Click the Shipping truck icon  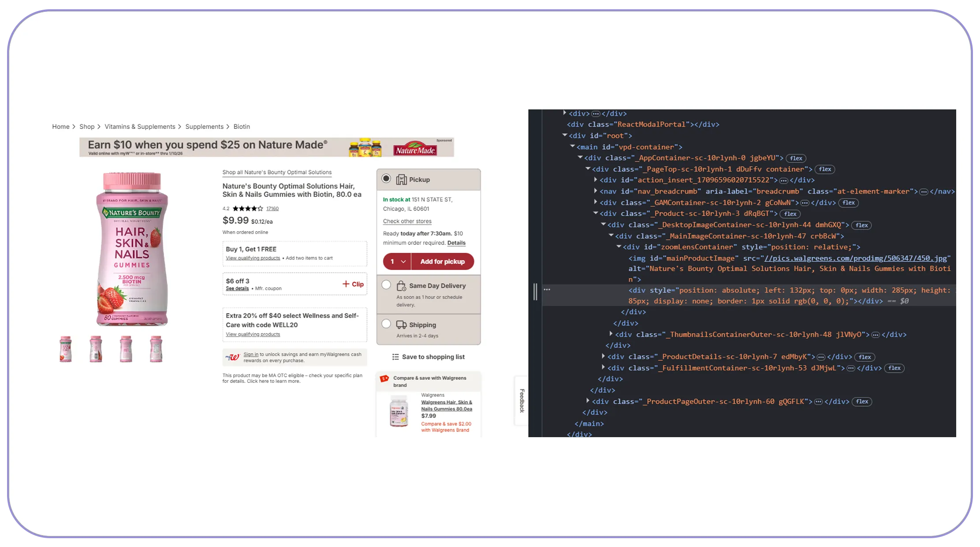[402, 325]
